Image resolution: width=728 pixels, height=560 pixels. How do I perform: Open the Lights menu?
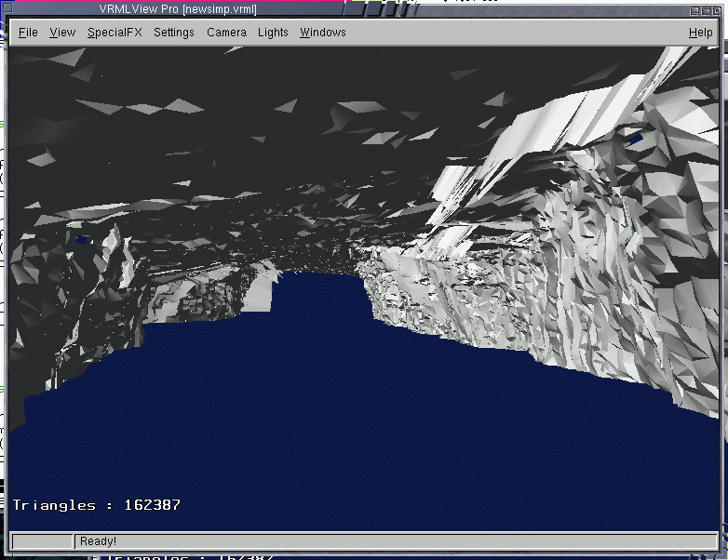pyautogui.click(x=273, y=33)
